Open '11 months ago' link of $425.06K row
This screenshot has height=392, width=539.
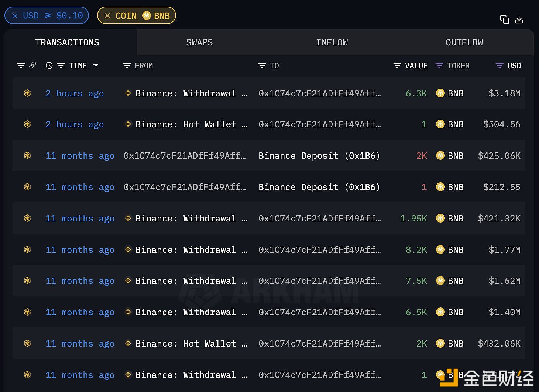80,156
